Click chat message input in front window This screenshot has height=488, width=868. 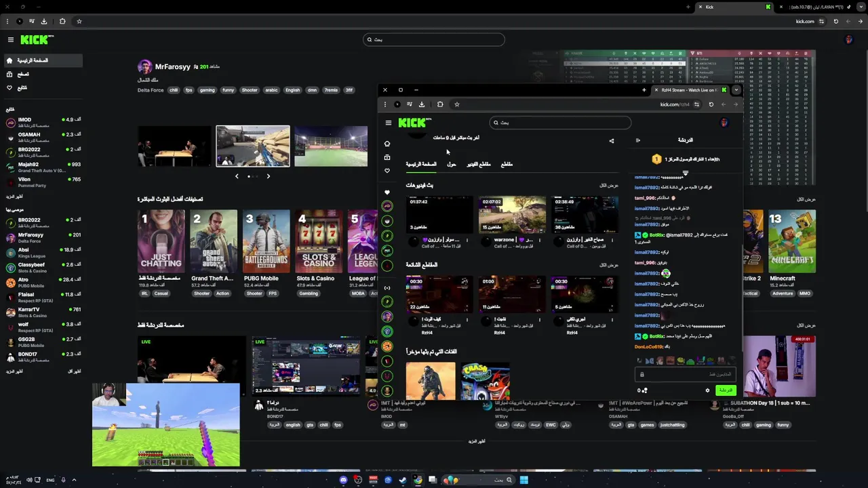[x=686, y=374]
